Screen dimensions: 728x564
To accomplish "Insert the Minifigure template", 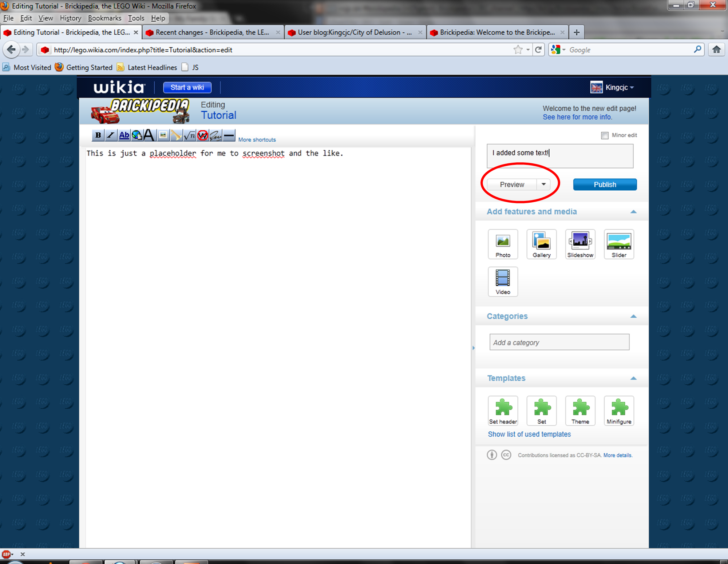I will pyautogui.click(x=618, y=411).
